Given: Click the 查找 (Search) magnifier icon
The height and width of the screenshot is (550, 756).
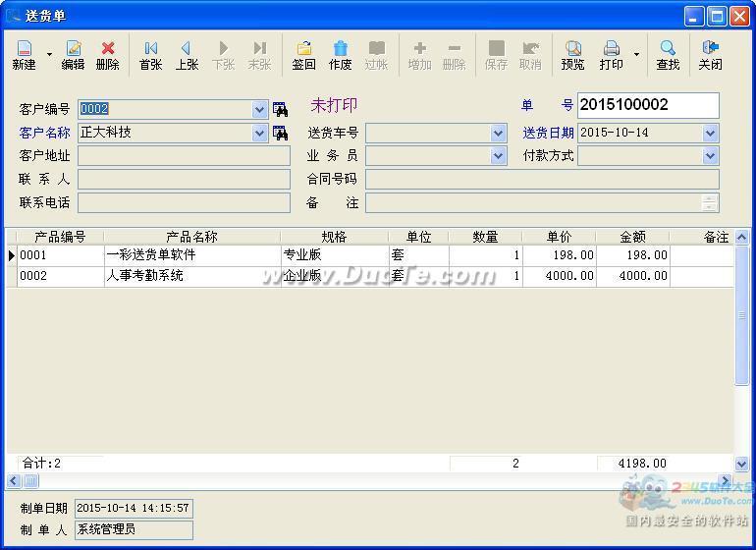Looking at the screenshot, I should point(668,55).
